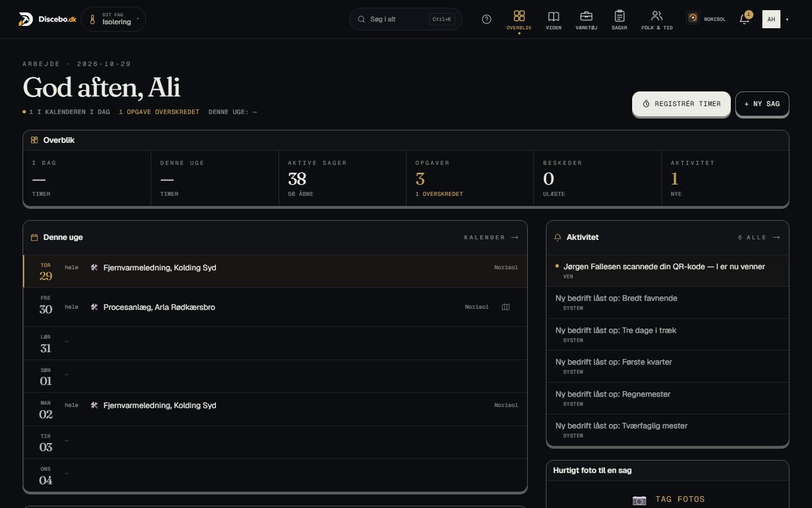Click the Registrér timer button
Screen dimensions: 812x508
[x=681, y=104]
